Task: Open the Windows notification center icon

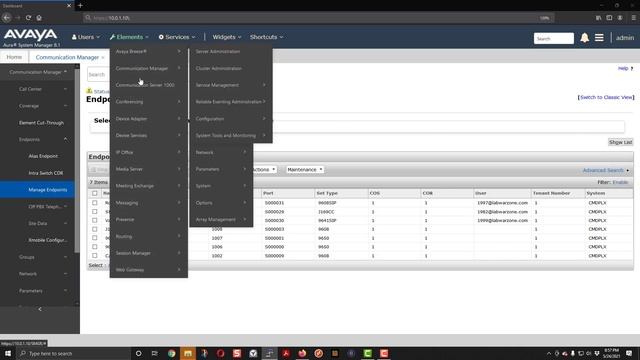Action: pos(629,353)
